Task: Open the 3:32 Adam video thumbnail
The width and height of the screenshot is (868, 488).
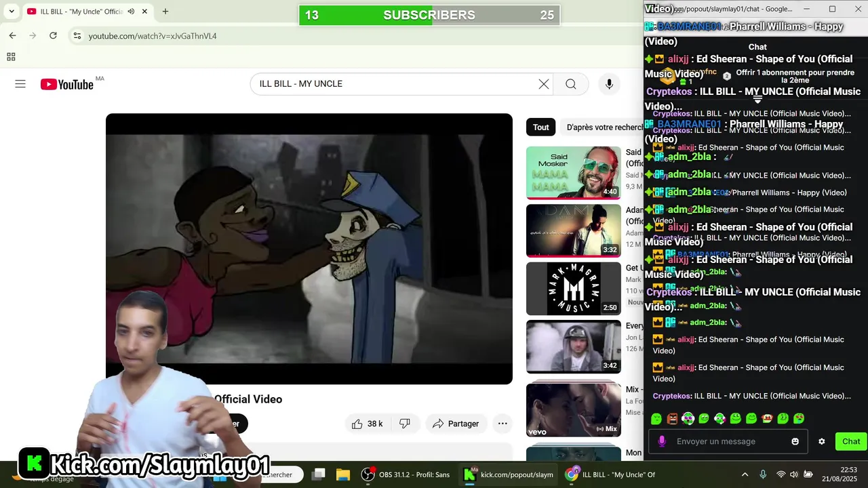Action: point(574,230)
